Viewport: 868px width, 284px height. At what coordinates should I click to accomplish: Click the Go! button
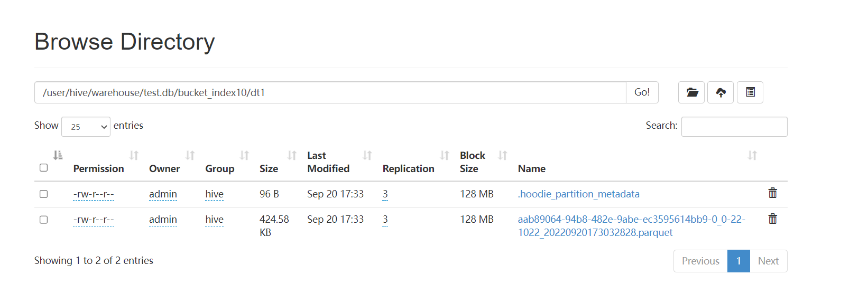pyautogui.click(x=642, y=92)
